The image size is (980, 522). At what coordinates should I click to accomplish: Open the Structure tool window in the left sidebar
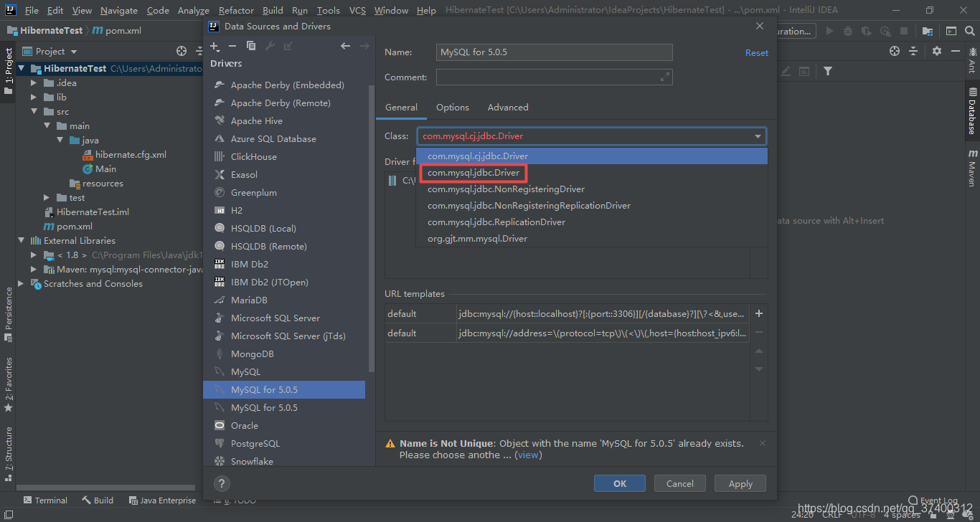coord(9,454)
